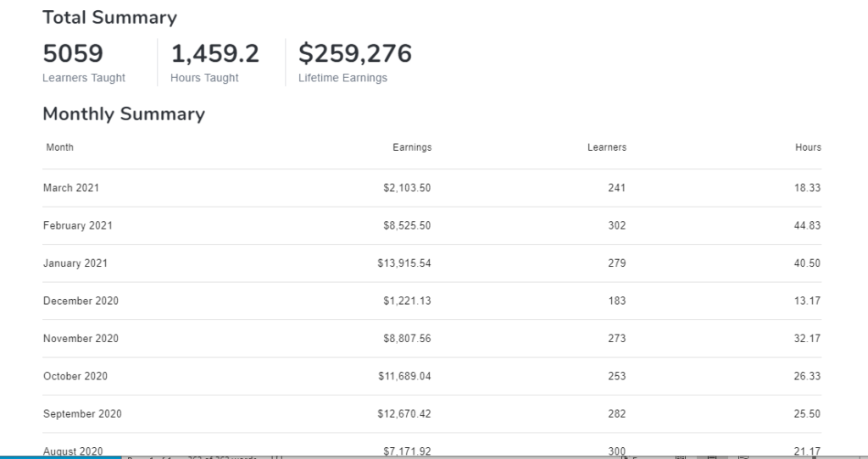Select the March 2021 row label

click(70, 188)
